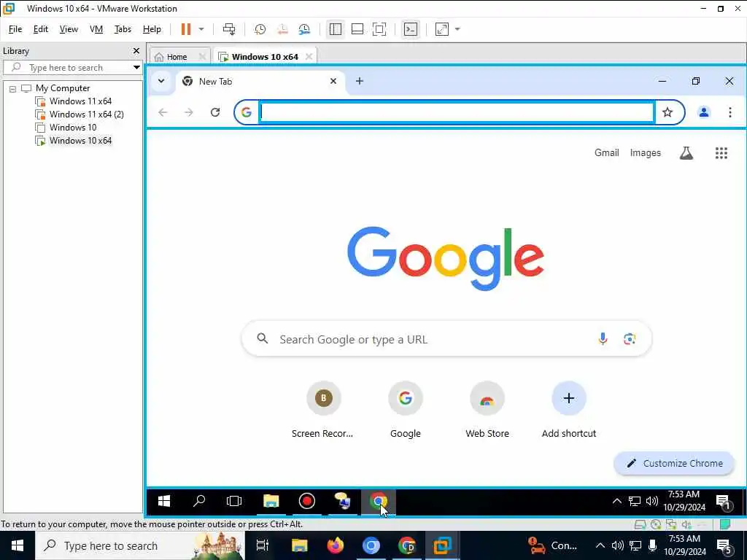Viewport: 747px width, 560px height.
Task: Click the Send Ctrl+Alt+Del toolbar icon
Action: (229, 29)
